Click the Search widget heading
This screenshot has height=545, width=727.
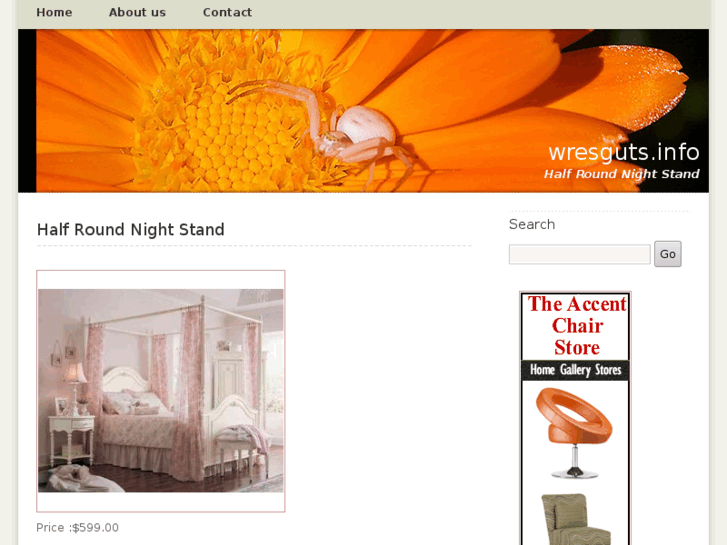532,224
